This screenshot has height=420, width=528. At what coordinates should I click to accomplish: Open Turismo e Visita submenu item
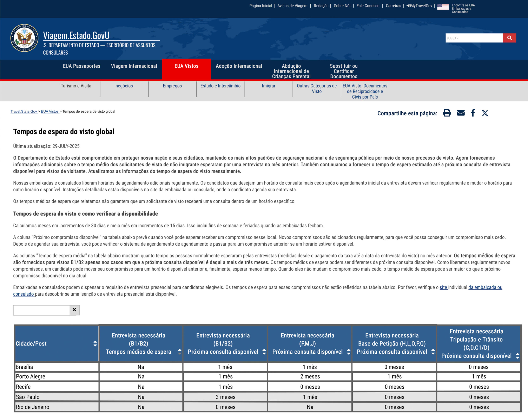tap(76, 86)
